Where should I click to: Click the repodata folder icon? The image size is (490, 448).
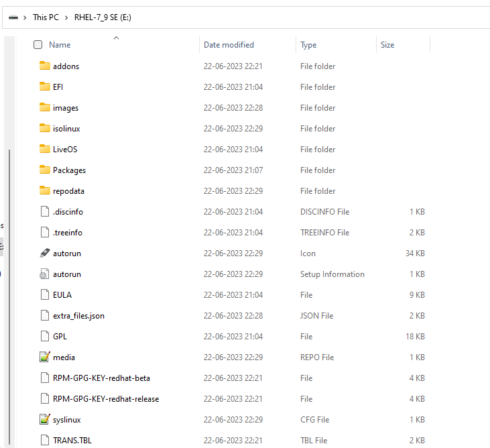45,190
